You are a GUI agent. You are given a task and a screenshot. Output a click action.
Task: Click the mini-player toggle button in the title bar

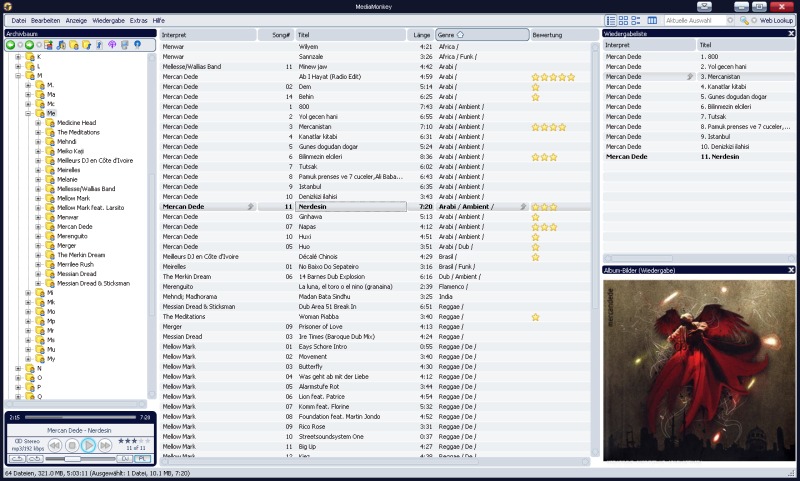pyautogui.click(x=704, y=6)
